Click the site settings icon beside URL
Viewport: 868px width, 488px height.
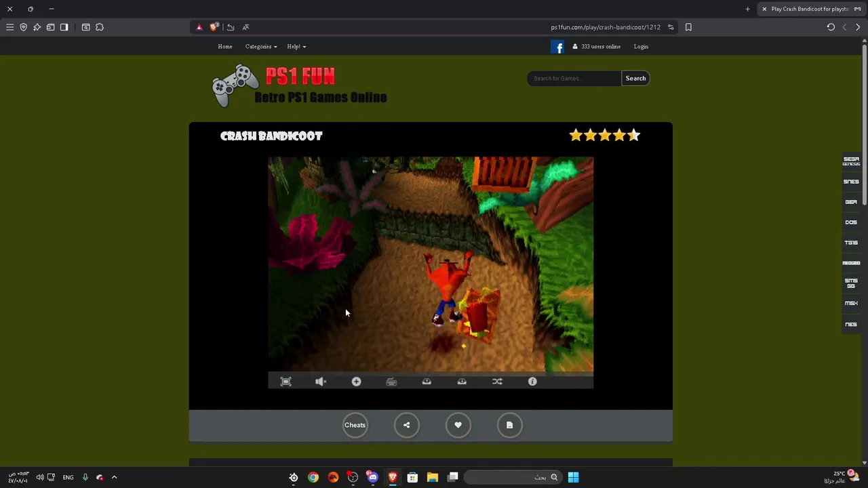671,27
